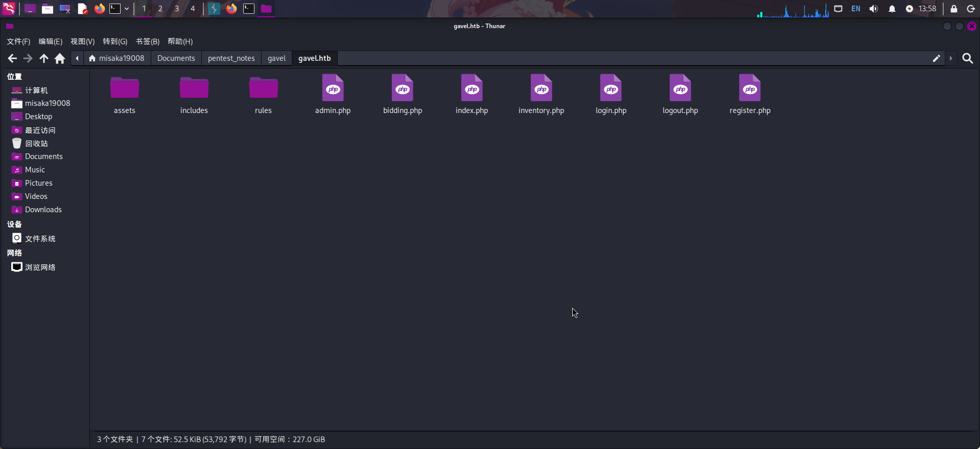Open the CPU graph monitor in the panel
The height and width of the screenshot is (449, 980).
(793, 9)
